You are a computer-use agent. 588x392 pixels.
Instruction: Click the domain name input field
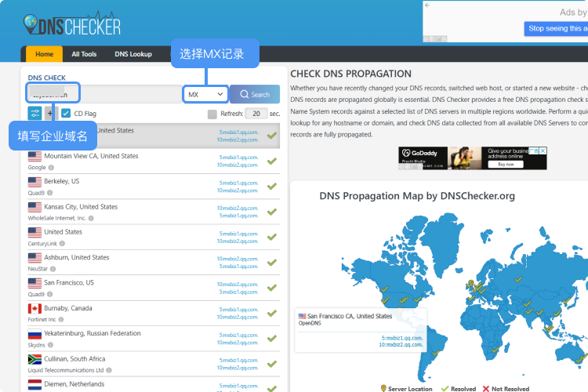pos(104,93)
